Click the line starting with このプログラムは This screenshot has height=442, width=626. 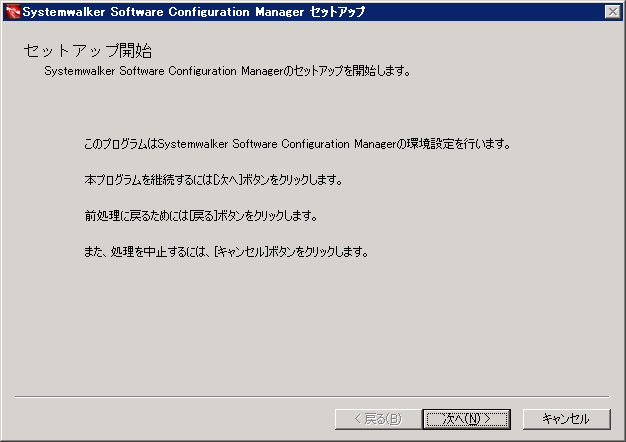(x=297, y=144)
